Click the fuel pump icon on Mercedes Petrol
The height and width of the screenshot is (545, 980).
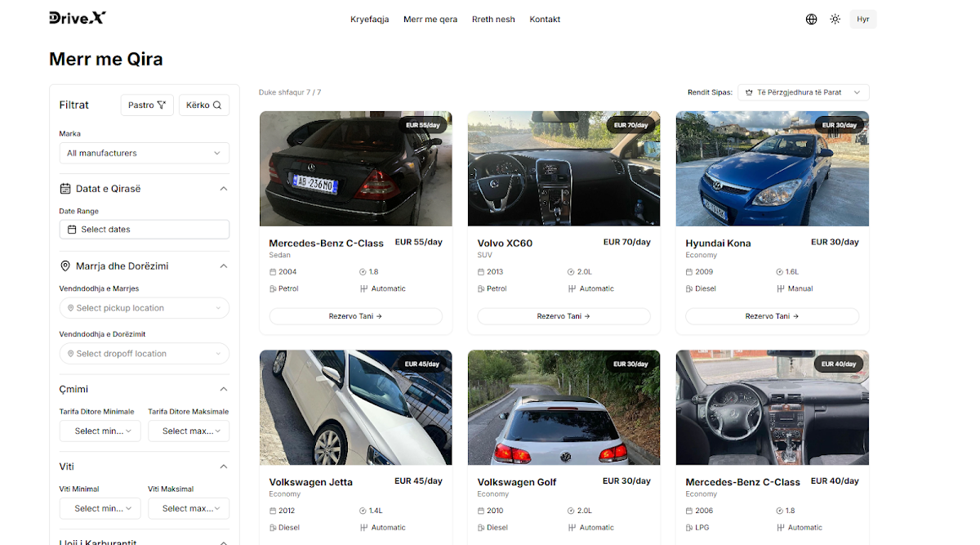click(273, 288)
